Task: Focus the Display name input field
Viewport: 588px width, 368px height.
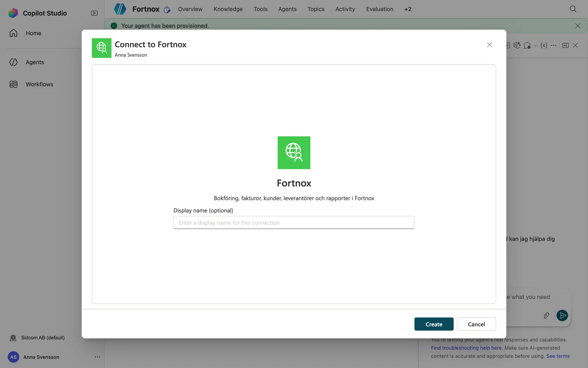Action: point(294,222)
